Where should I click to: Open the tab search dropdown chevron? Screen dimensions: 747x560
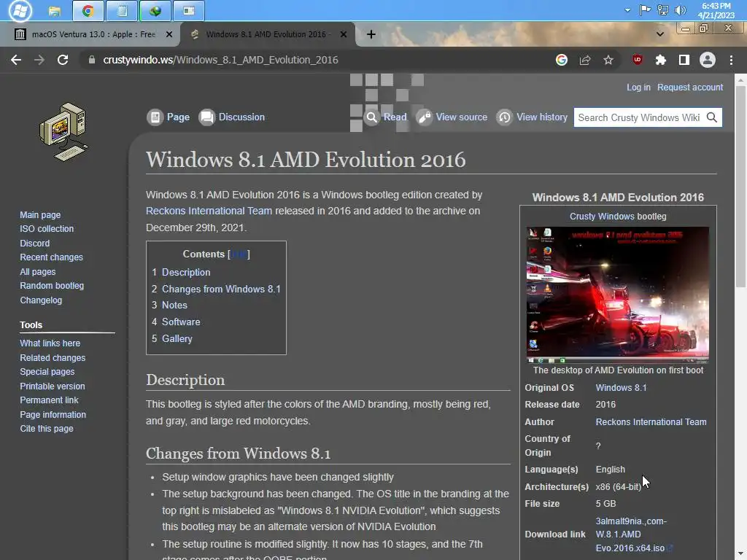tap(659, 34)
